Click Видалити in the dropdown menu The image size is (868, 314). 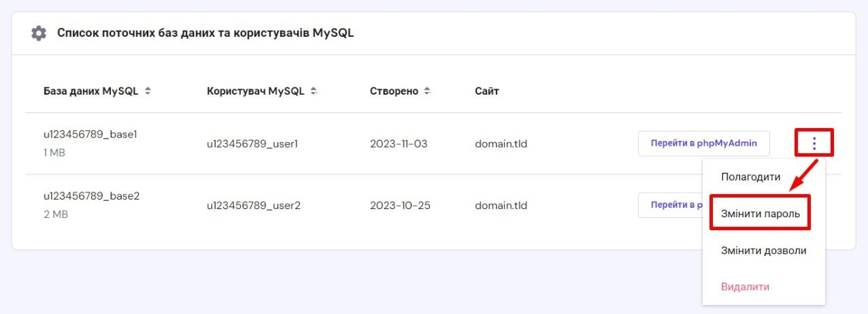click(745, 286)
